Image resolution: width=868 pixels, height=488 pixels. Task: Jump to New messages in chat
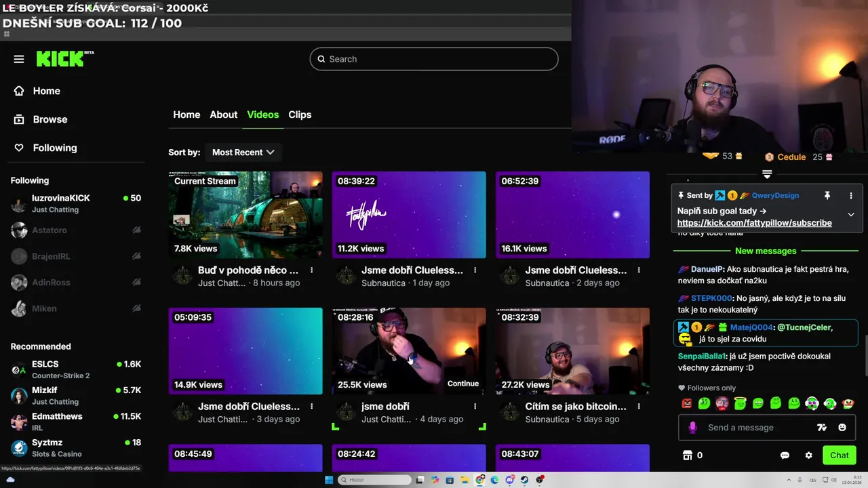coord(766,251)
